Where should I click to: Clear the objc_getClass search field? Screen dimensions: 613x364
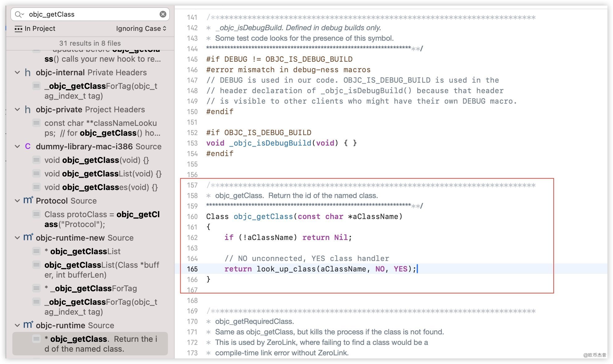[x=163, y=14]
